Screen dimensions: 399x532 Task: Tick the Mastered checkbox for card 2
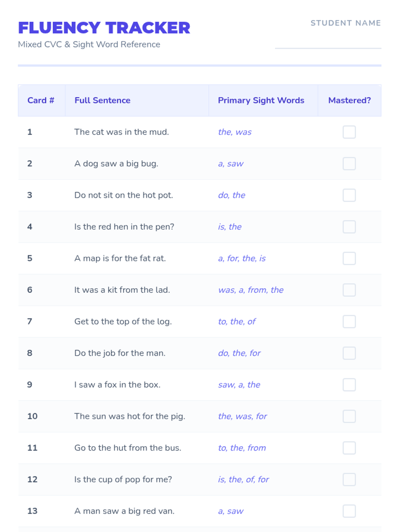click(x=349, y=164)
